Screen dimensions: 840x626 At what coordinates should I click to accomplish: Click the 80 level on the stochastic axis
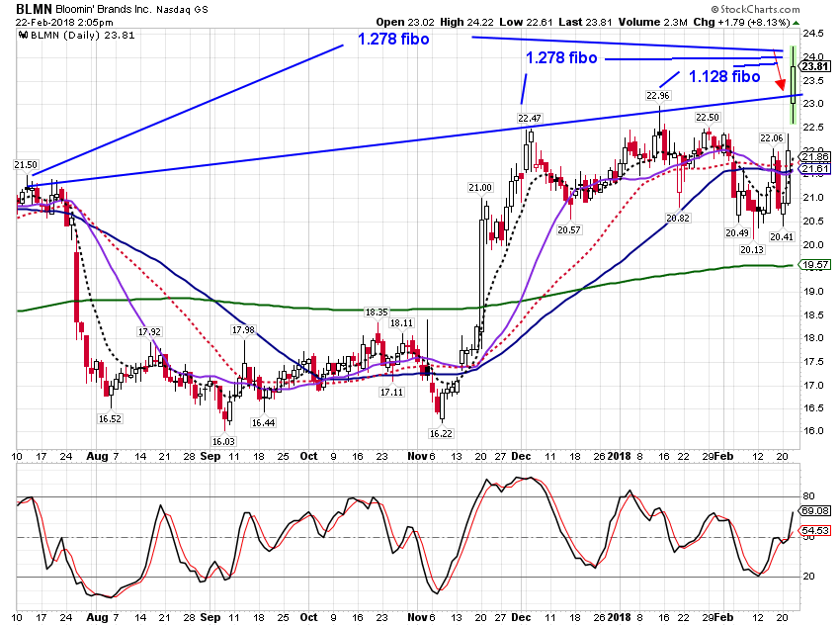(x=808, y=496)
